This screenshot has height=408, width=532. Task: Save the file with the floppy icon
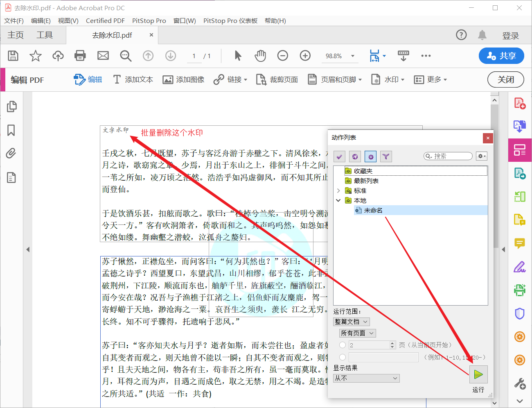point(13,56)
